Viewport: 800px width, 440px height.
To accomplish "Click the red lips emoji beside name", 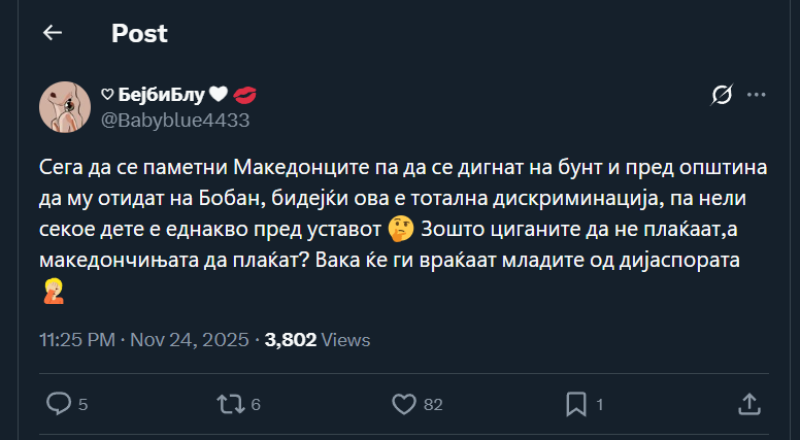I will (244, 95).
